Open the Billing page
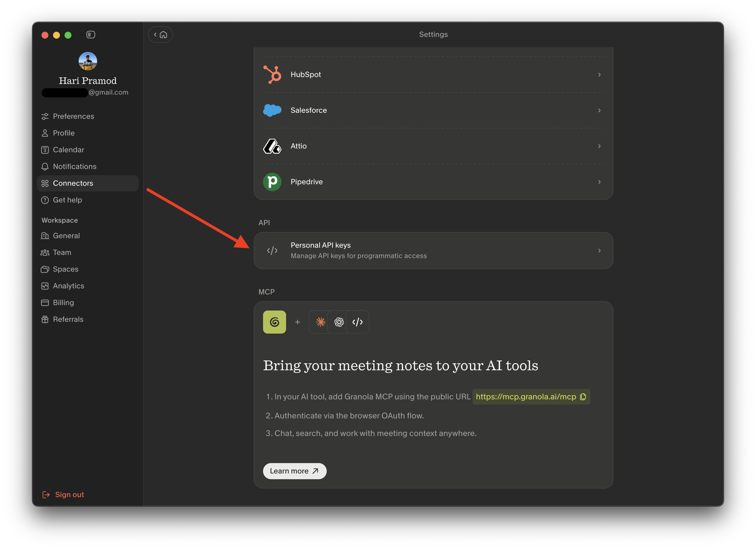This screenshot has width=756, height=549. pyautogui.click(x=88, y=302)
